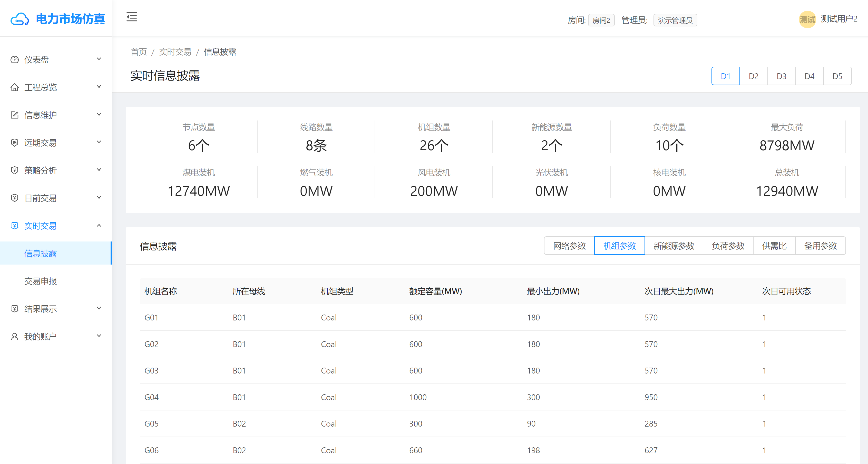This screenshot has height=464, width=868.
Task: Click the 实时交易 breadcrumb link
Action: pyautogui.click(x=175, y=52)
